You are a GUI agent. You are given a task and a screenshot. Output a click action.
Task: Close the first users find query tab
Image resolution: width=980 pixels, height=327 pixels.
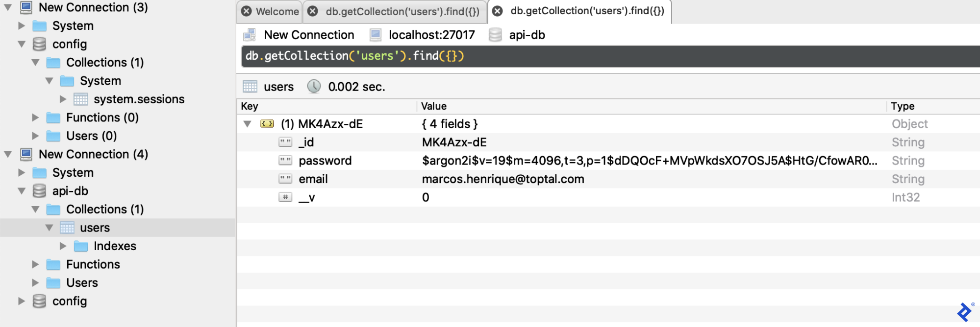pos(313,11)
